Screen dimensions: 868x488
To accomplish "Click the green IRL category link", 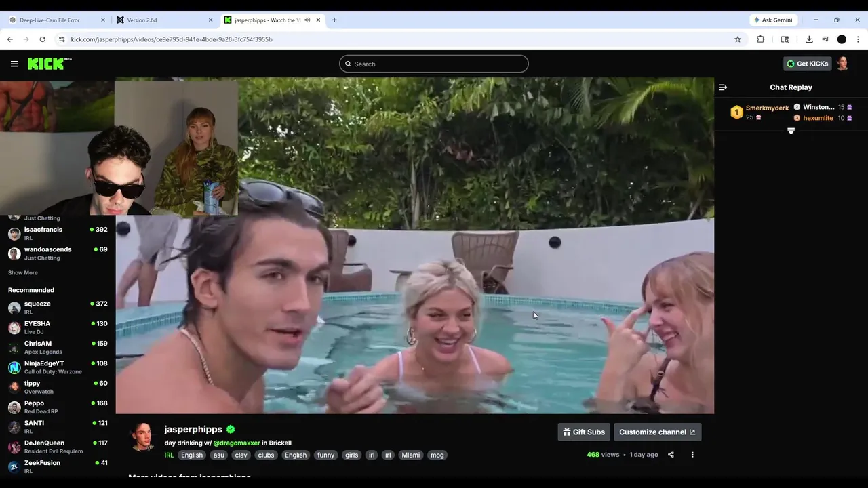I will [169, 455].
